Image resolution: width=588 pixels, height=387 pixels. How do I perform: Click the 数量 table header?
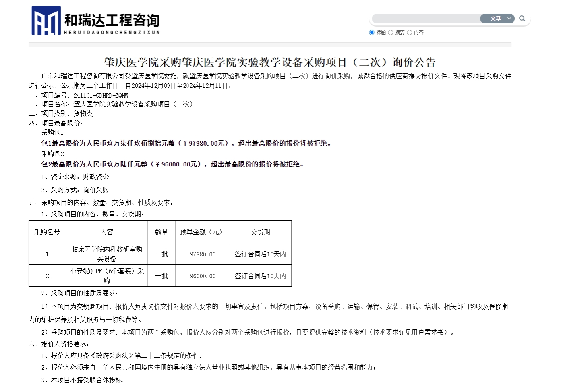(162, 232)
